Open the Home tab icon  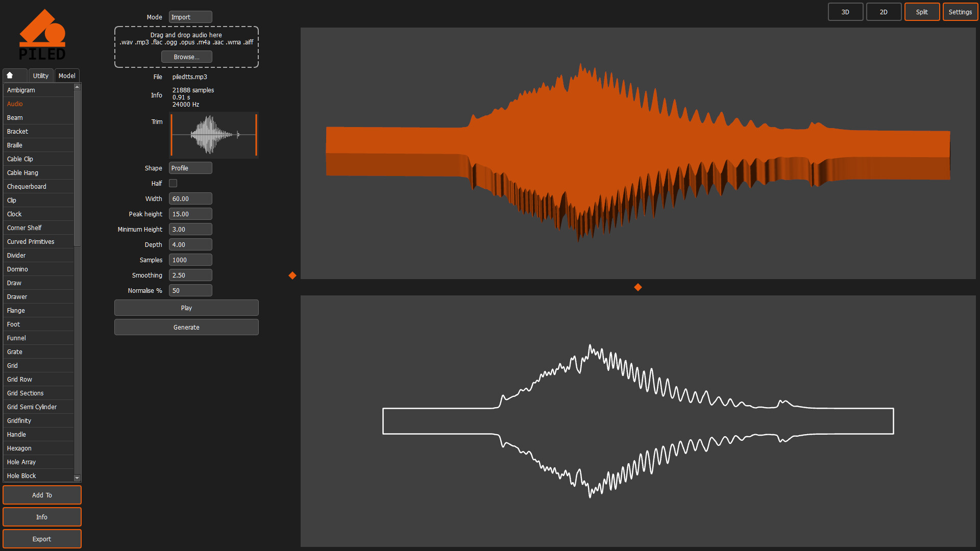click(15, 76)
